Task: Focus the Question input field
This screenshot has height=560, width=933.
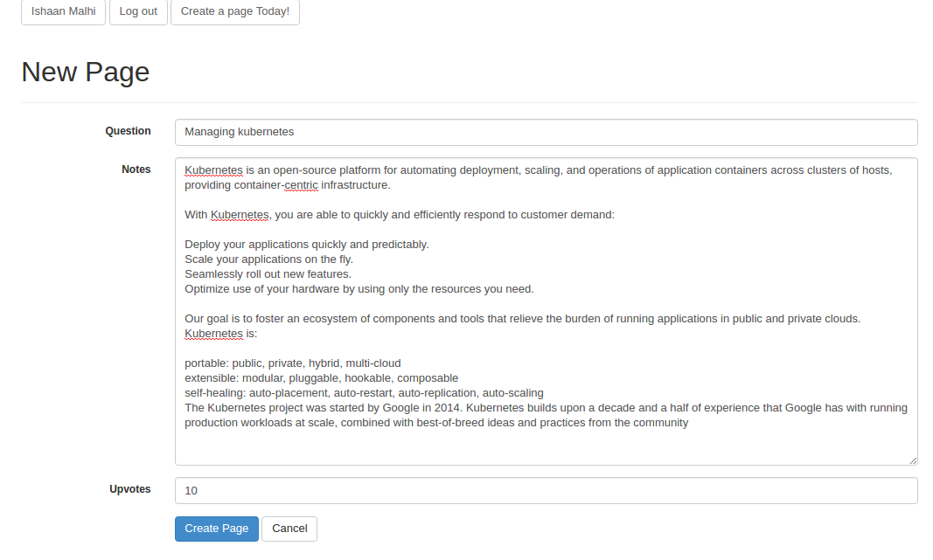Action: point(546,132)
